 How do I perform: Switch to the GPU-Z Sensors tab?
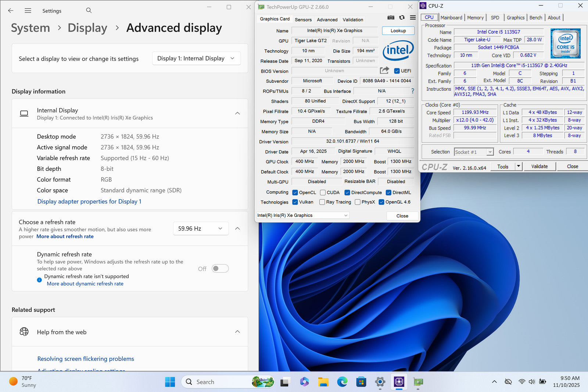point(303,20)
